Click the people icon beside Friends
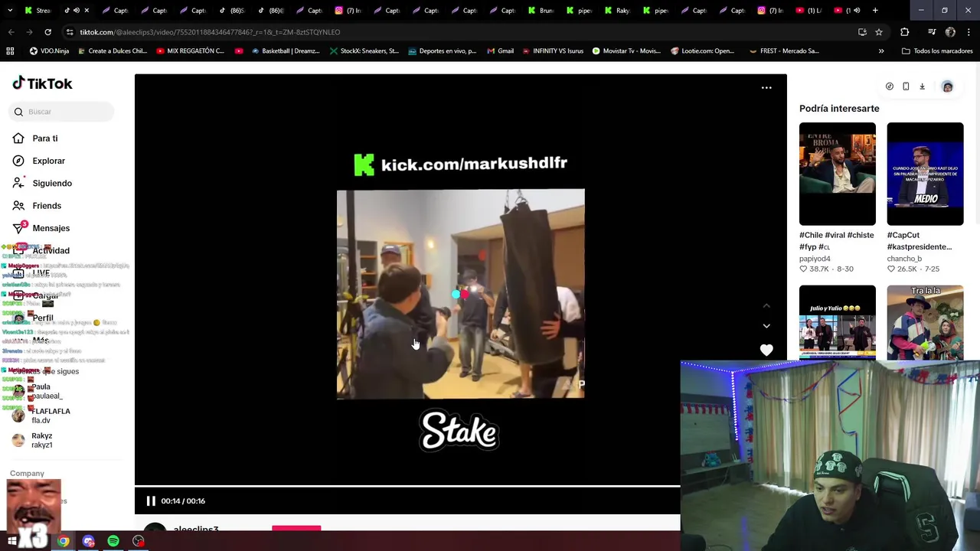Viewport: 980px width, 551px height. click(x=18, y=206)
